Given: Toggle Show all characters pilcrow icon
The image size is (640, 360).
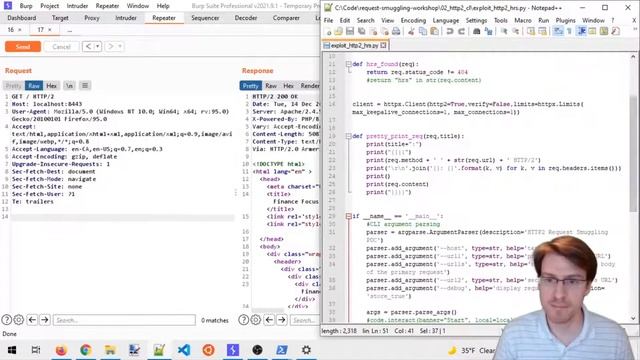Looking at the screenshot, I should (569, 31).
